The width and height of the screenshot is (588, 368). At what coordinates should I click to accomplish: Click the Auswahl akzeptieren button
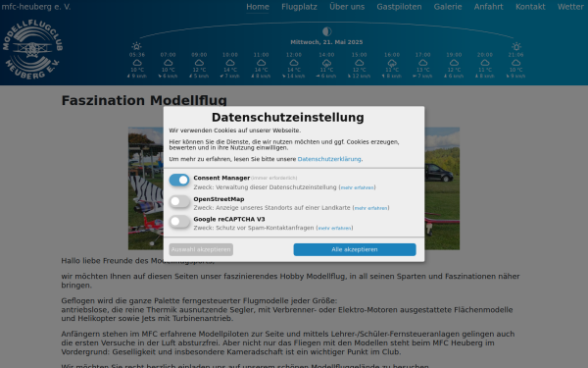tap(201, 249)
